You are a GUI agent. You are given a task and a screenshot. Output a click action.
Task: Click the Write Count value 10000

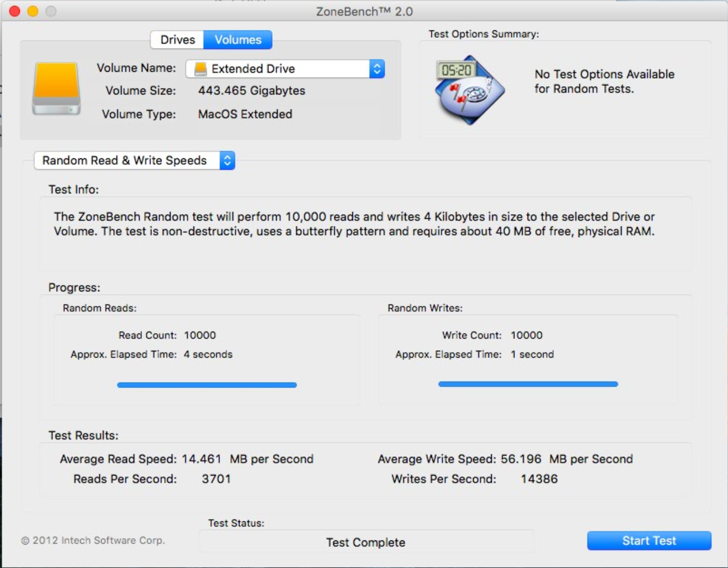coord(527,335)
